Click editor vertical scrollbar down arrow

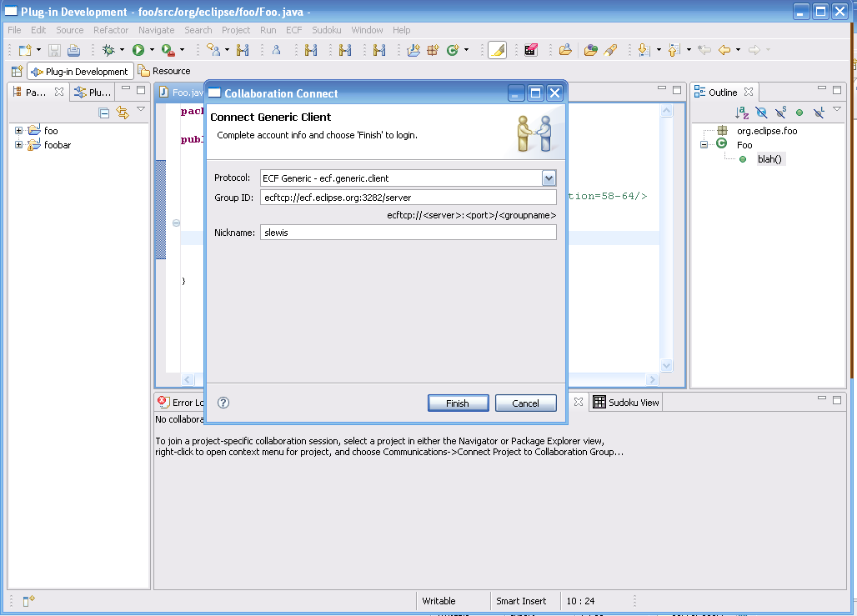[x=666, y=365]
